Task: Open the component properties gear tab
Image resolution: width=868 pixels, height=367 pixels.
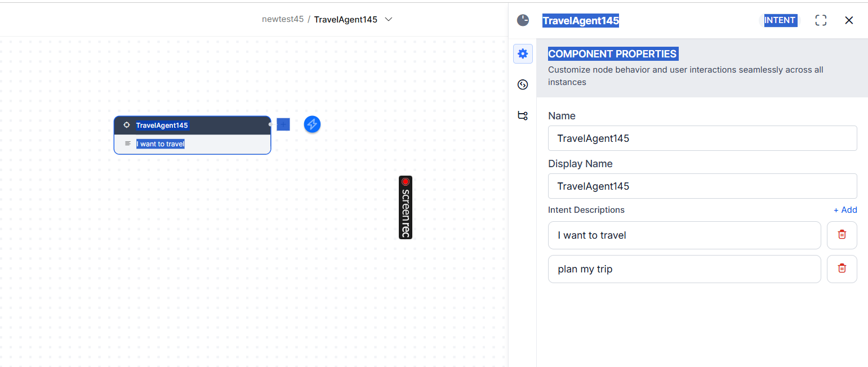Action: (523, 54)
